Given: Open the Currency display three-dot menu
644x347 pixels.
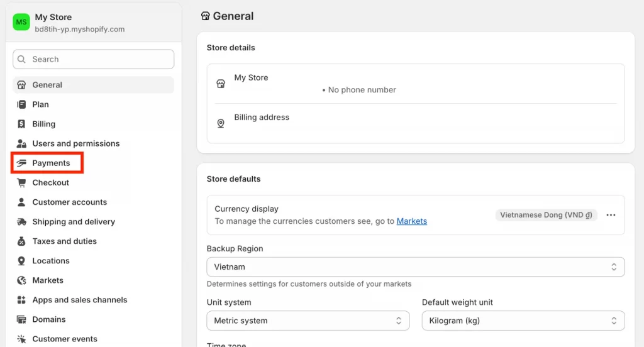Looking at the screenshot, I should coord(611,215).
